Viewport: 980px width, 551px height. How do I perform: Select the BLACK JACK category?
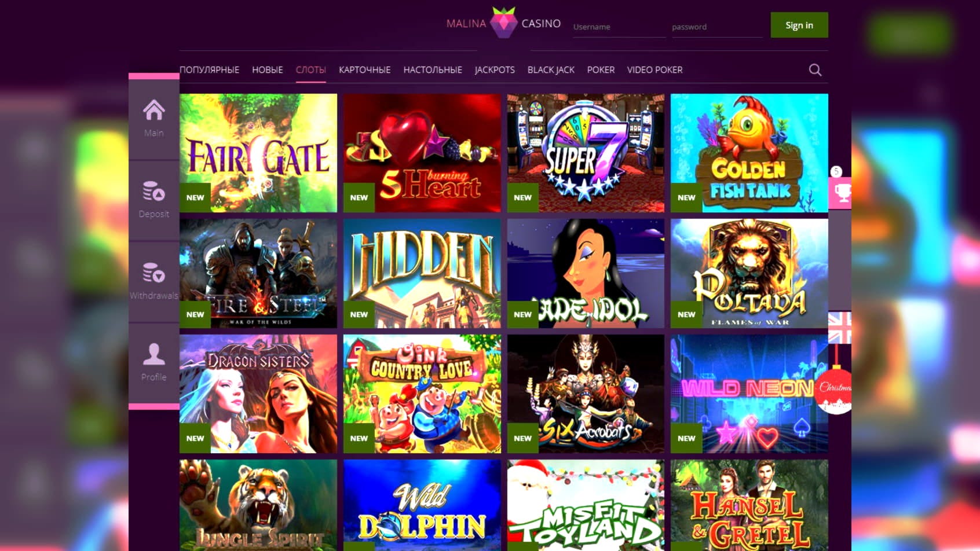point(551,70)
